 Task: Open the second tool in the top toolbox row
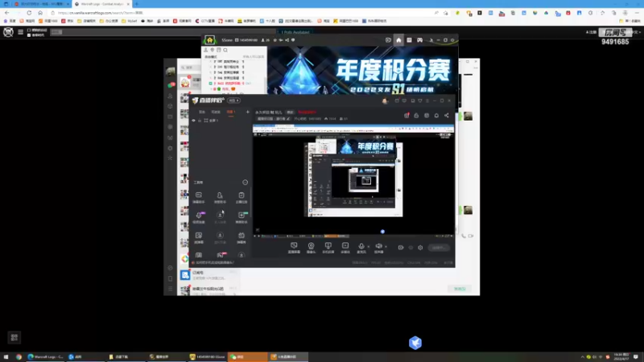tap(220, 197)
